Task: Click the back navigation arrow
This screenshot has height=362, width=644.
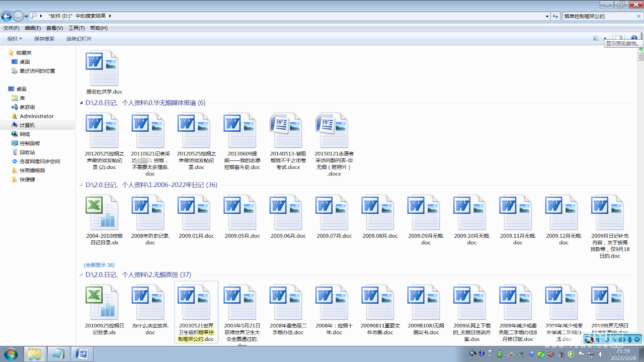Action: [x=6, y=16]
